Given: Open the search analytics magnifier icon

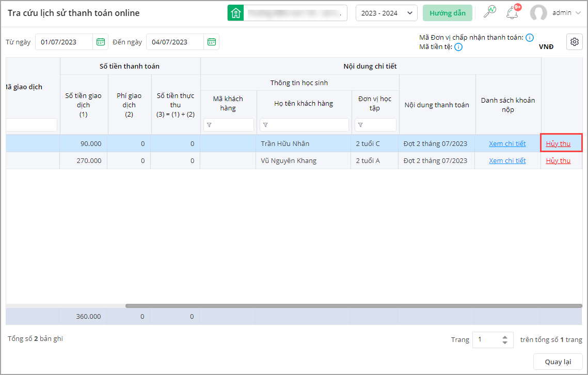Looking at the screenshot, I should coord(489,12).
